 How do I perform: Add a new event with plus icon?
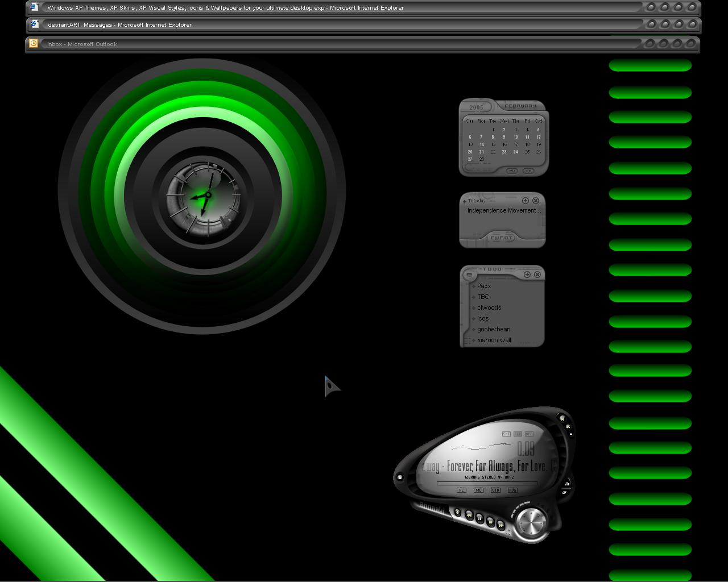coord(526,201)
